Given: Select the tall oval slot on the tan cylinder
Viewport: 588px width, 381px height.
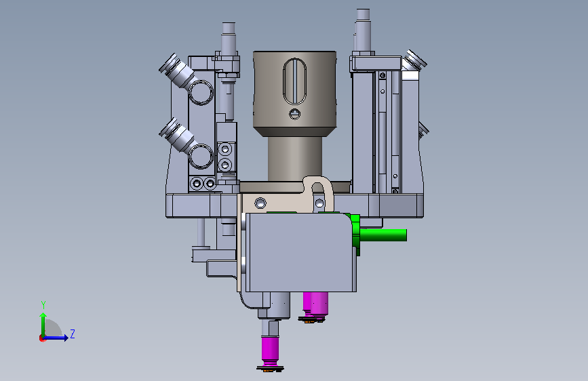Looking at the screenshot, I should [295, 81].
